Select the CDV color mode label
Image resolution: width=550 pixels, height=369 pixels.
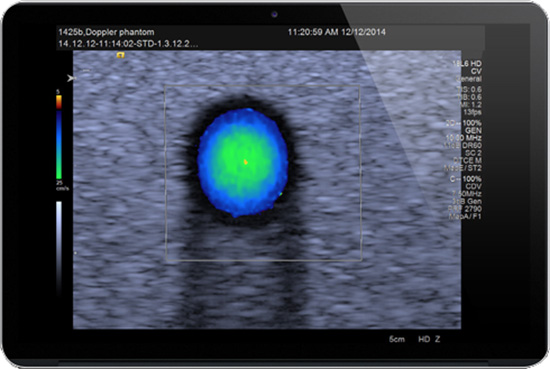473,186
